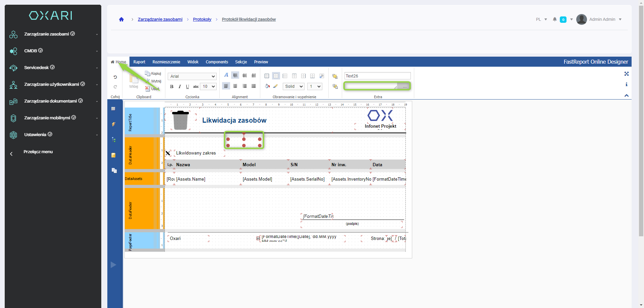Click the Text26 name input field

[377, 76]
